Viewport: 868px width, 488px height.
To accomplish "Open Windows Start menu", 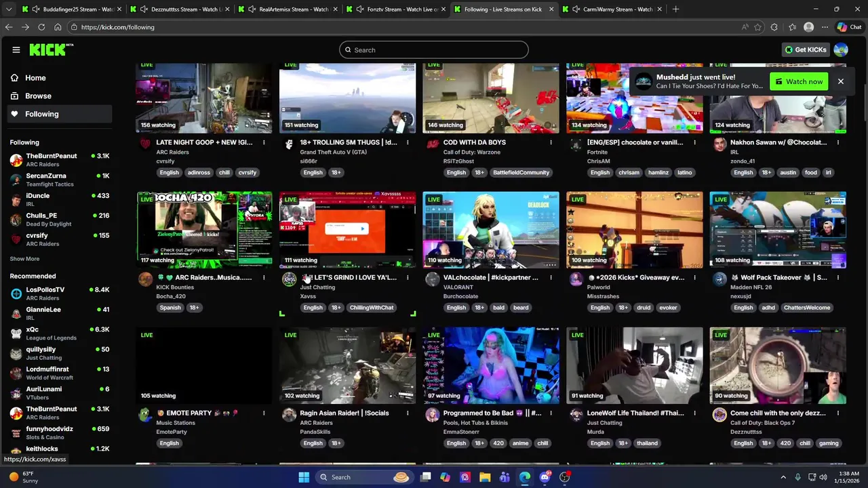I will click(x=304, y=477).
